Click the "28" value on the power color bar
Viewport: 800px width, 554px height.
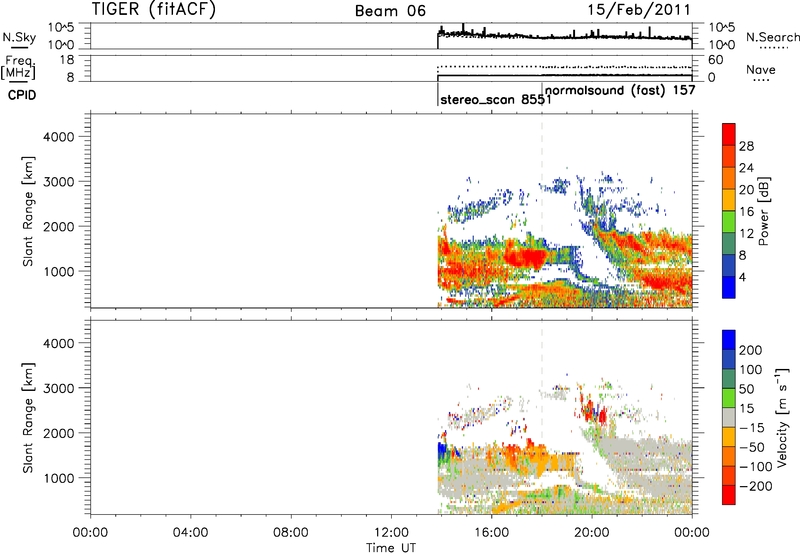746,146
